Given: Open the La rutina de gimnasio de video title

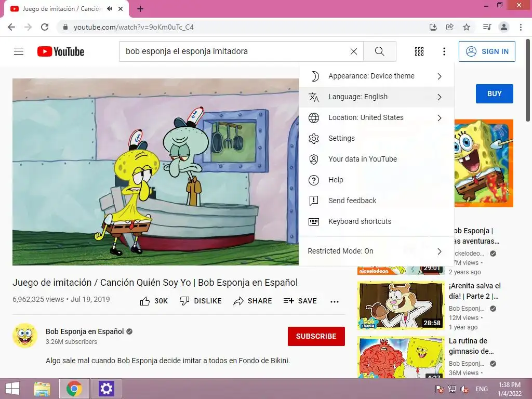Looking at the screenshot, I should [x=471, y=345].
